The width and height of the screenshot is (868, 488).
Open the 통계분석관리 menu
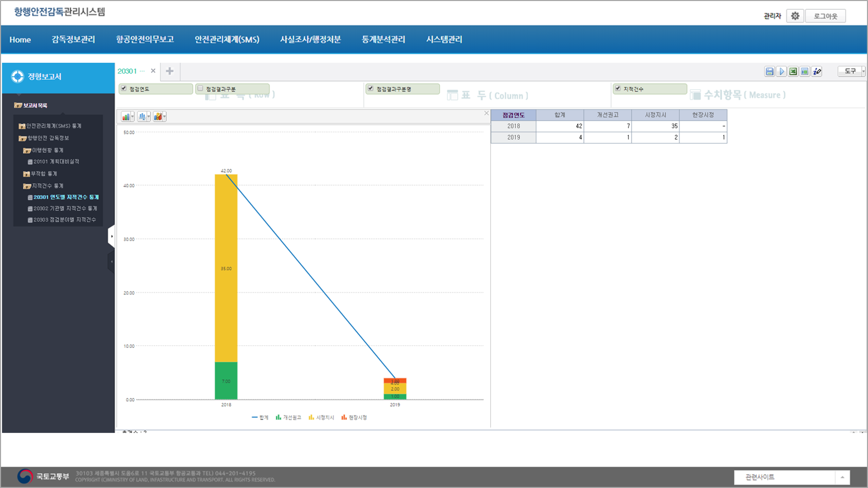tap(383, 40)
